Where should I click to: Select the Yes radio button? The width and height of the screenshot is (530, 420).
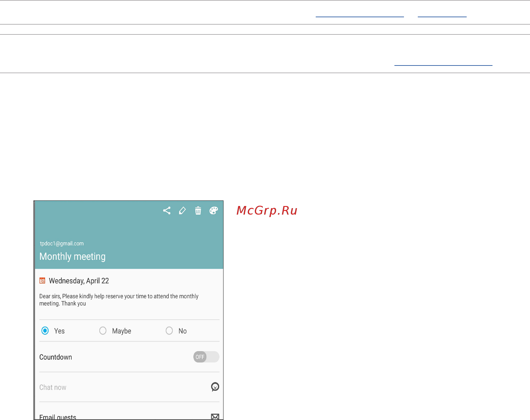[45, 331]
